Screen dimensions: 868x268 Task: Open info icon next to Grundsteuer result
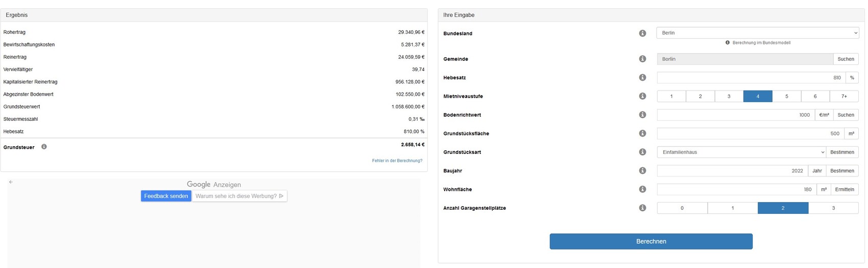pos(44,147)
